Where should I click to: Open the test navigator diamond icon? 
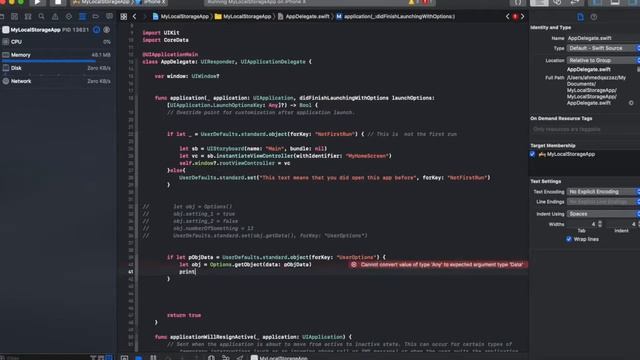pos(69,17)
